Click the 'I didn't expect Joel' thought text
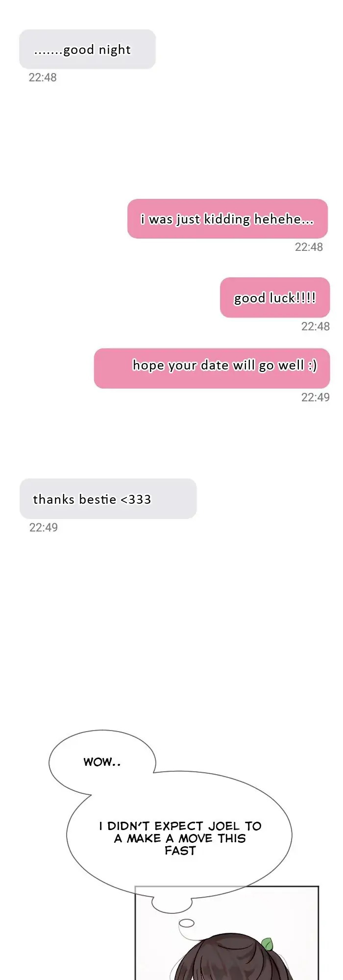Viewport: 343px width, 980px height. tap(180, 838)
